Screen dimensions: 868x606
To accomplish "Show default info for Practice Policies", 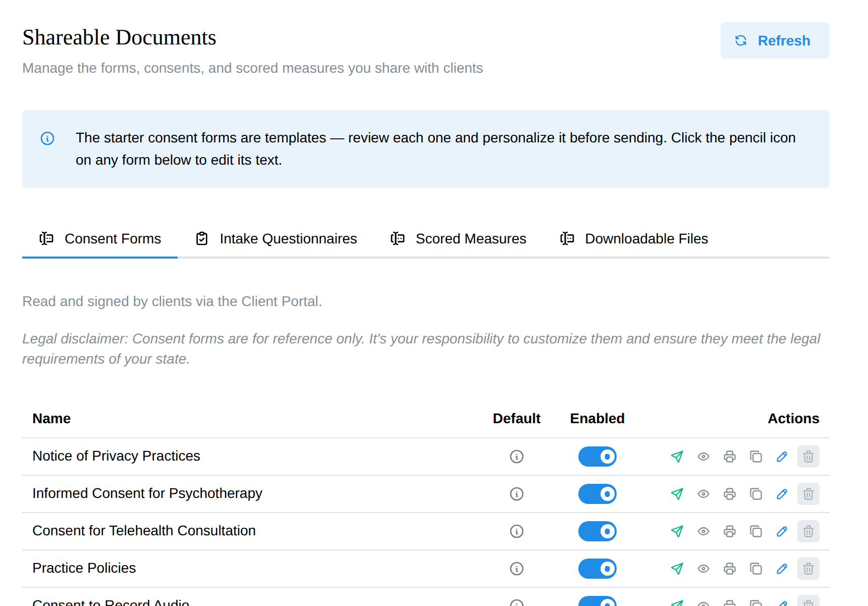I will [x=517, y=569].
